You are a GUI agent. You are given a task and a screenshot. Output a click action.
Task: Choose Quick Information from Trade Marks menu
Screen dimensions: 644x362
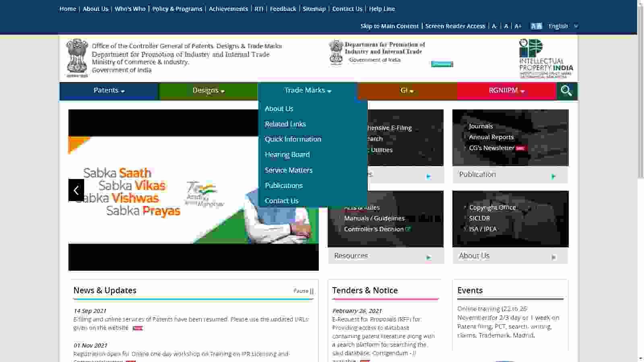293,139
